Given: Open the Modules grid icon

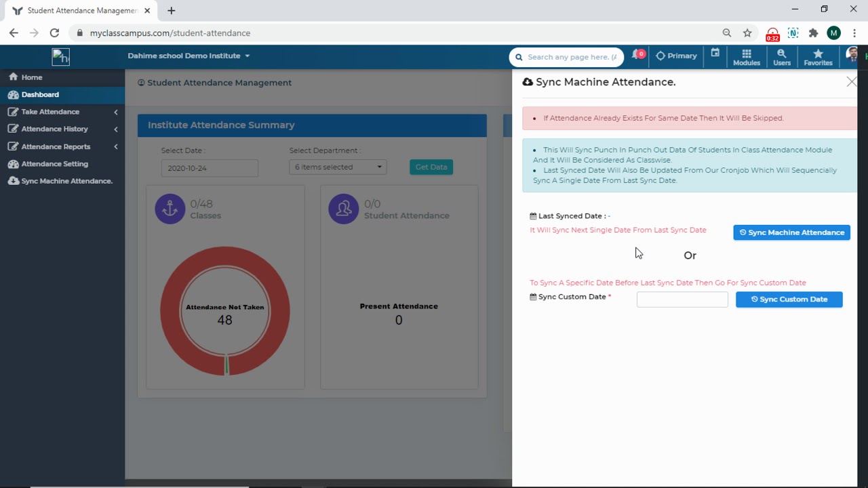Looking at the screenshot, I should [746, 57].
